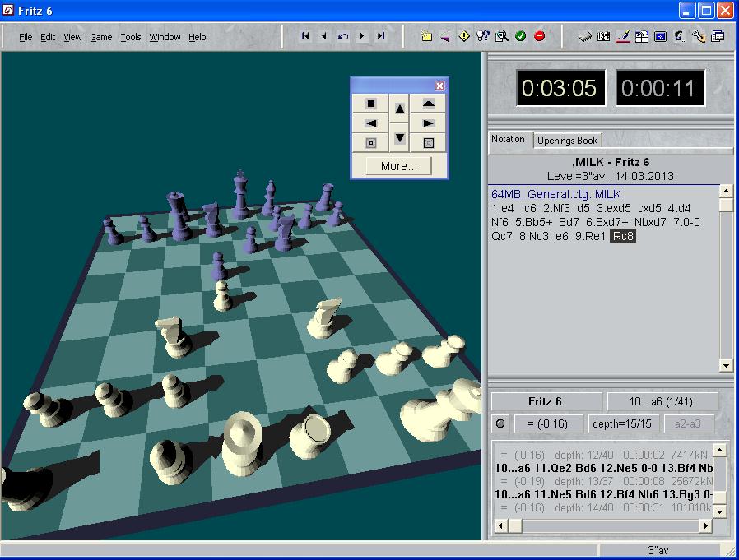
Task: Click the wrench tools icon
Action: tap(699, 36)
